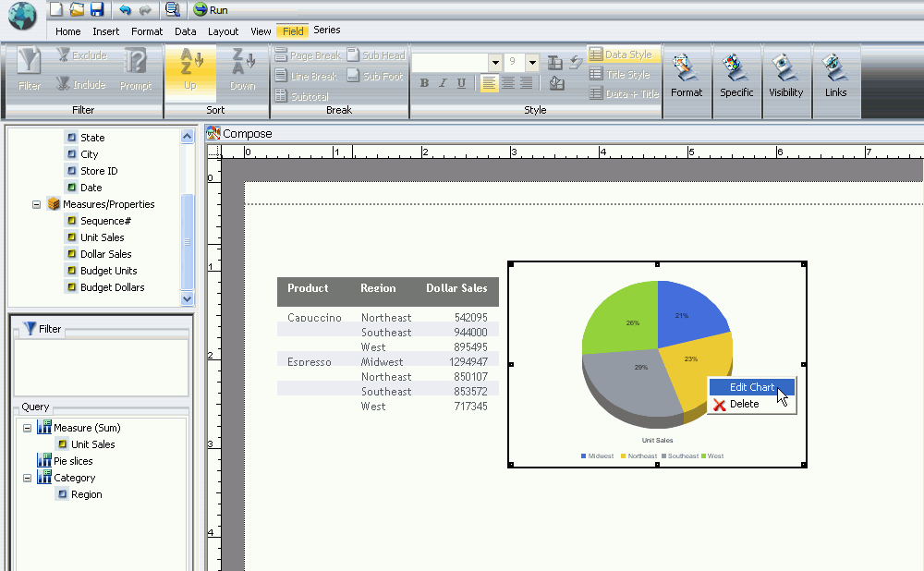Create a new document with New icon

coord(56,9)
